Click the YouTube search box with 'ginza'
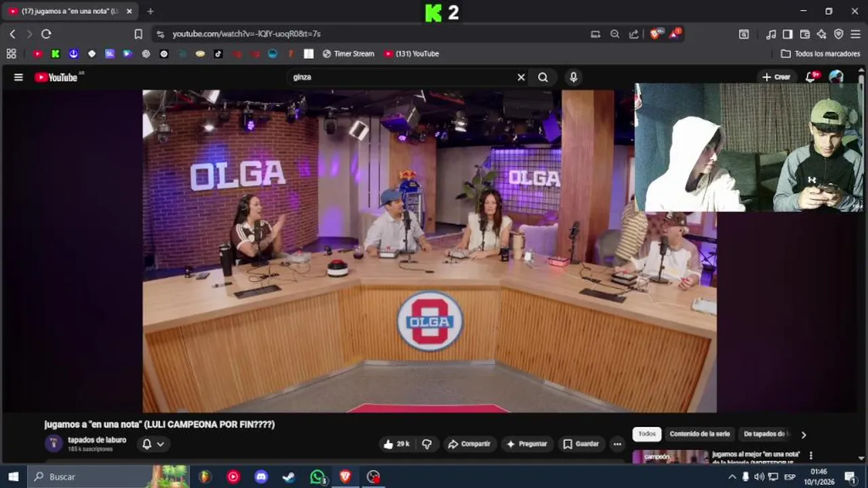Image resolution: width=868 pixels, height=488 pixels. (403, 77)
